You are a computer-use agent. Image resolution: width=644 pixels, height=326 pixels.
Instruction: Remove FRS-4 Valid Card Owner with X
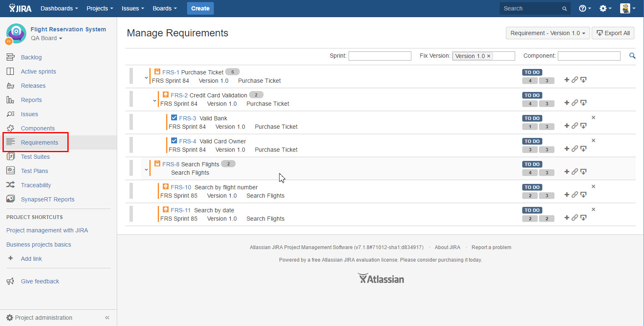pyautogui.click(x=593, y=140)
